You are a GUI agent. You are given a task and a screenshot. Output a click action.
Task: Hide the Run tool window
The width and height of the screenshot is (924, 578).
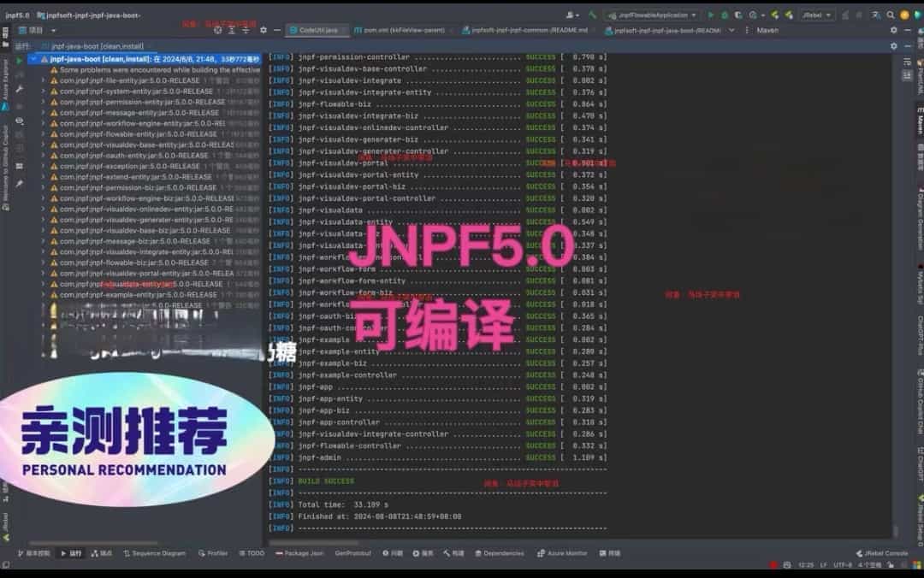click(x=908, y=46)
